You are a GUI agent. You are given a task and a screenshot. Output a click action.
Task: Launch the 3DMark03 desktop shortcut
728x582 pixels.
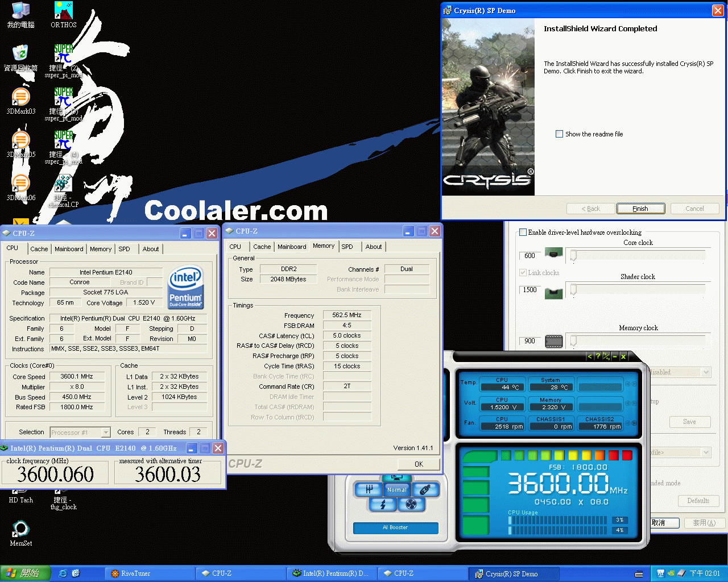20,101
